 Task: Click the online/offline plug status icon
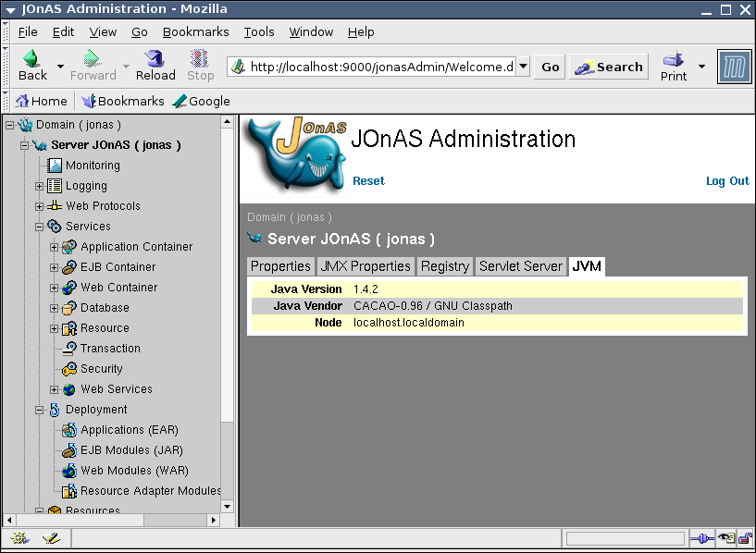pos(702,538)
